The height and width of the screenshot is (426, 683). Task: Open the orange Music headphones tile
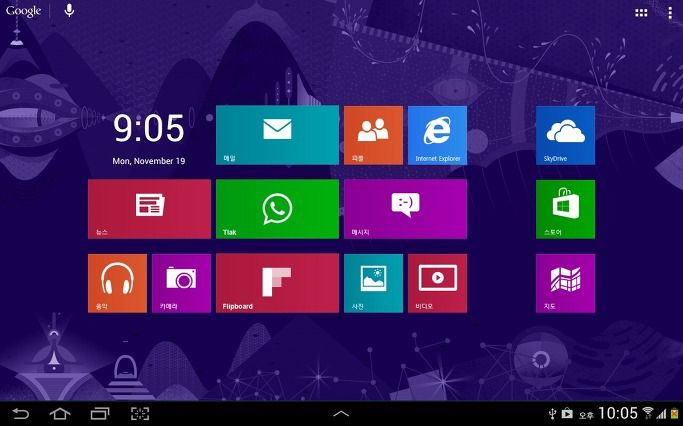pos(117,283)
